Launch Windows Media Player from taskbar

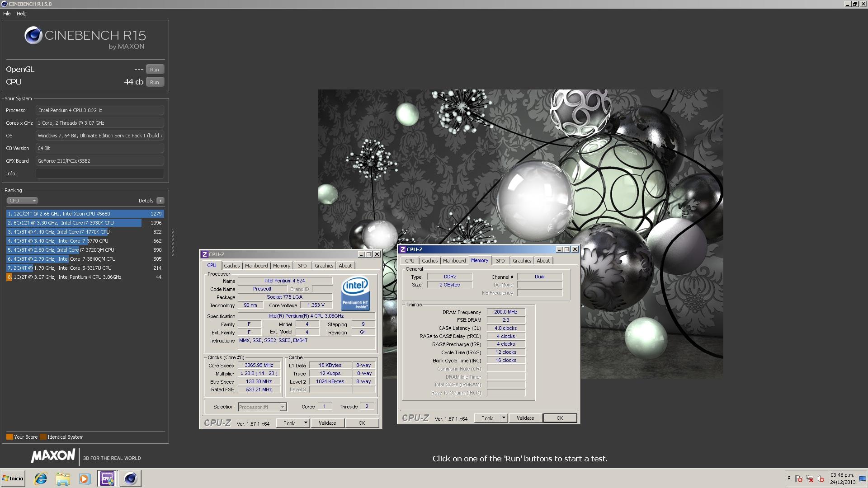tap(85, 479)
